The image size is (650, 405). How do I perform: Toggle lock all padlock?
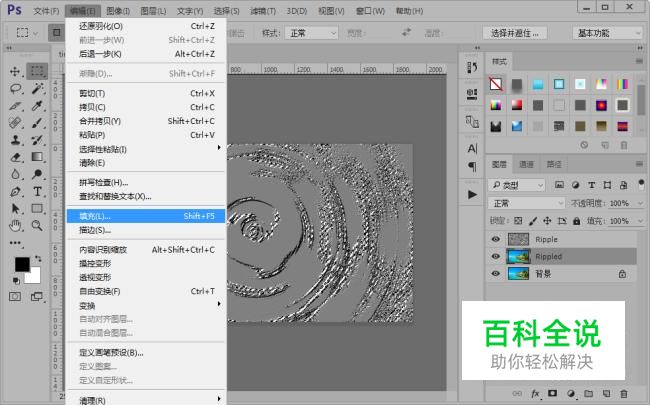click(577, 221)
